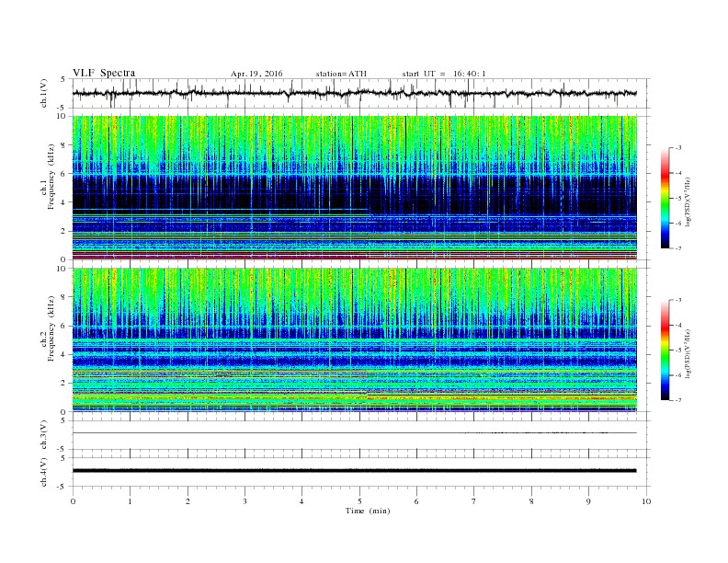This screenshot has width=728, height=563.
Task: Click time axis tick label '3'
Action: pos(245,501)
